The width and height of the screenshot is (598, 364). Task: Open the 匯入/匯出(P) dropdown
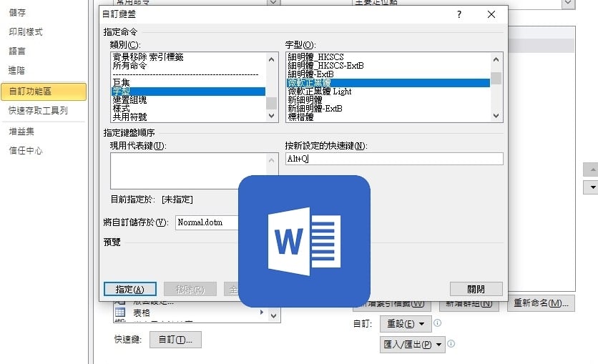click(x=413, y=345)
